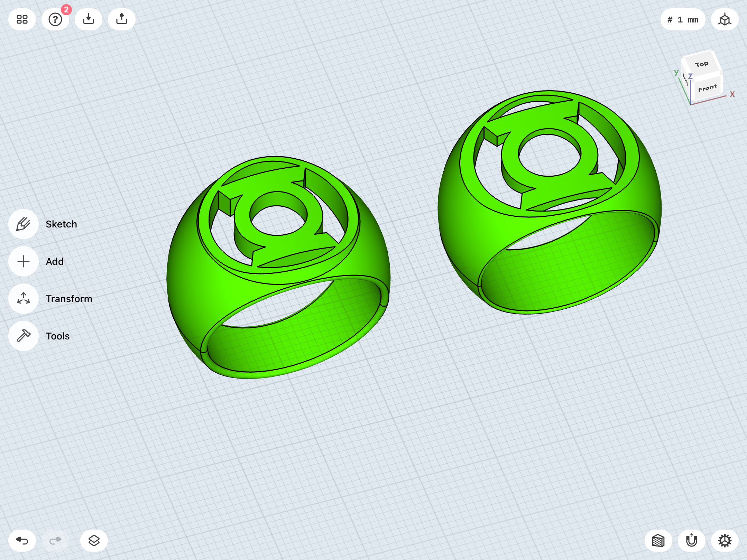747x560 pixels.
Task: Open the Add menu label
Action: [55, 261]
